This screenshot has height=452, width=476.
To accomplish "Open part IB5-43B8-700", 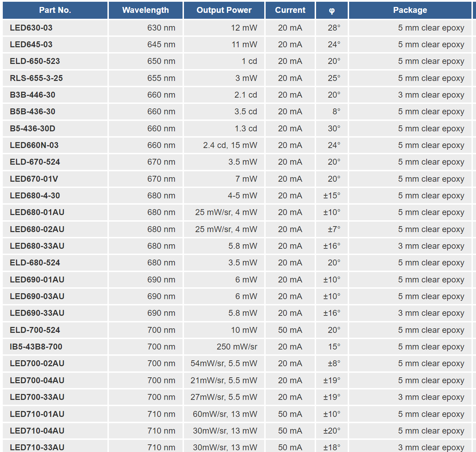I will (x=36, y=347).
